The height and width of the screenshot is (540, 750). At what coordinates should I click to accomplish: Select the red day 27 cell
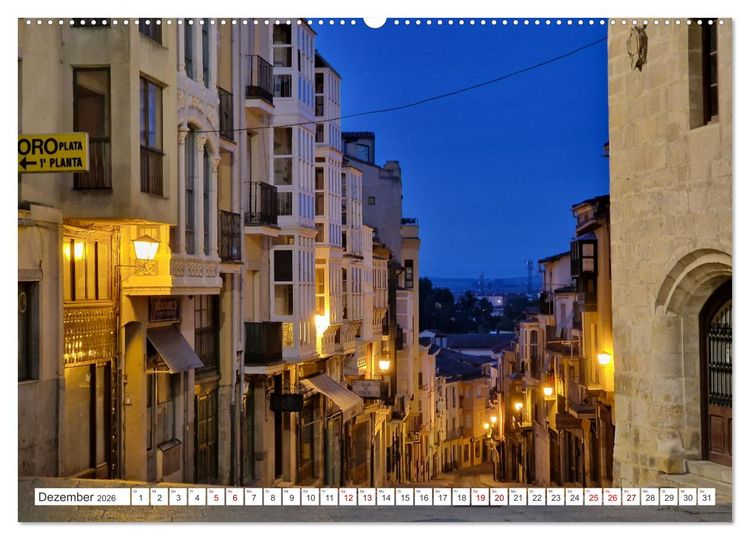(631, 497)
